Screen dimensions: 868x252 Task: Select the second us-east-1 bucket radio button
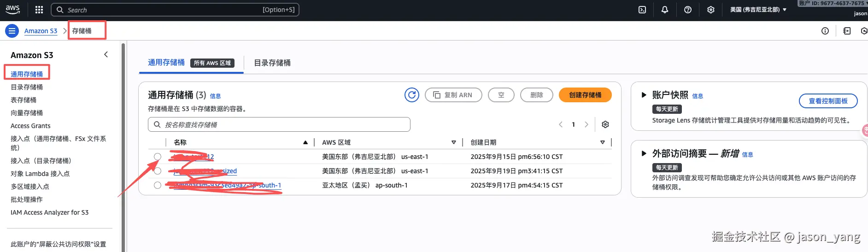click(158, 171)
